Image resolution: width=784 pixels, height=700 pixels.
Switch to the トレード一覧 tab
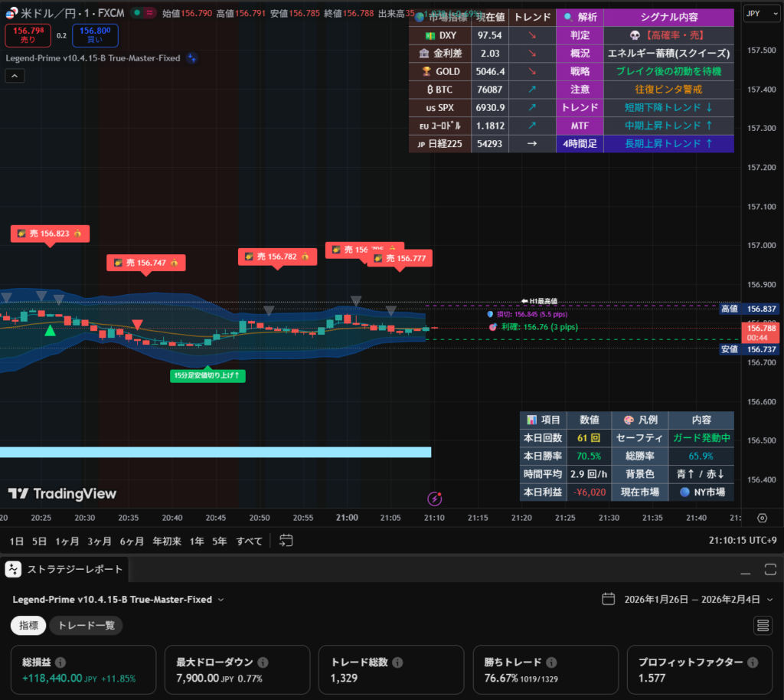pyautogui.click(x=86, y=626)
